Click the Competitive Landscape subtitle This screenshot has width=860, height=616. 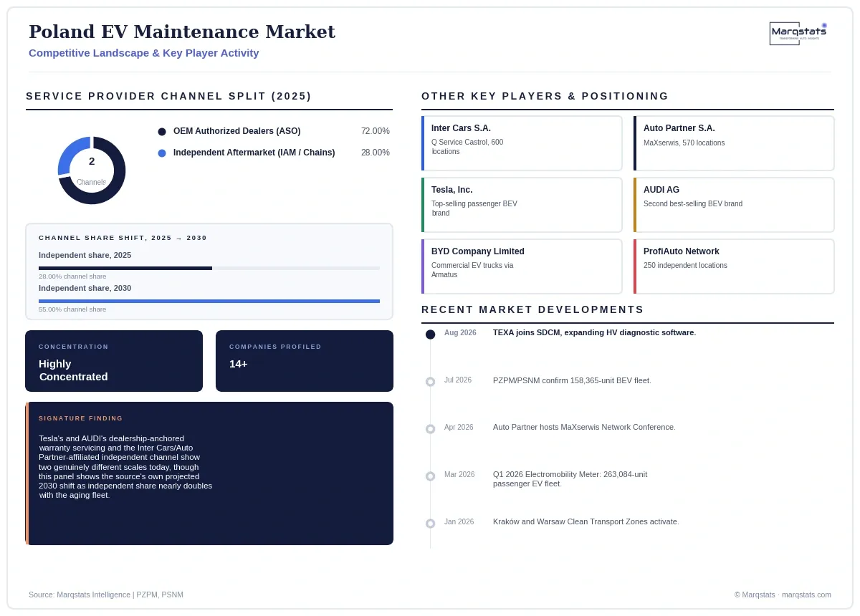pyautogui.click(x=144, y=53)
